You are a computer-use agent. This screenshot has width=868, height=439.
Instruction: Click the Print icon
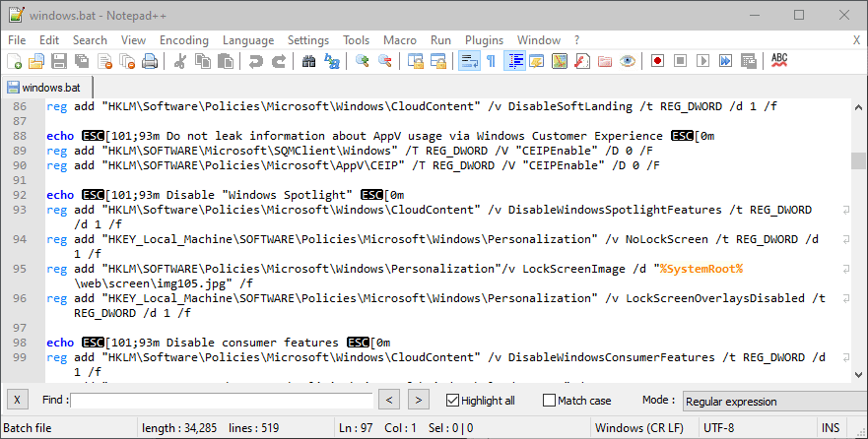(x=150, y=61)
